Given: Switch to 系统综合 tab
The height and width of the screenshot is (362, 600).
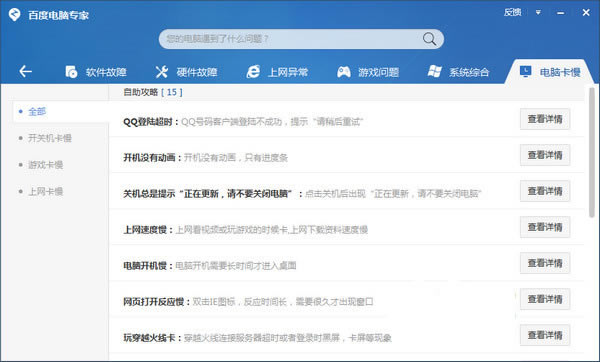Looking at the screenshot, I should tap(459, 72).
